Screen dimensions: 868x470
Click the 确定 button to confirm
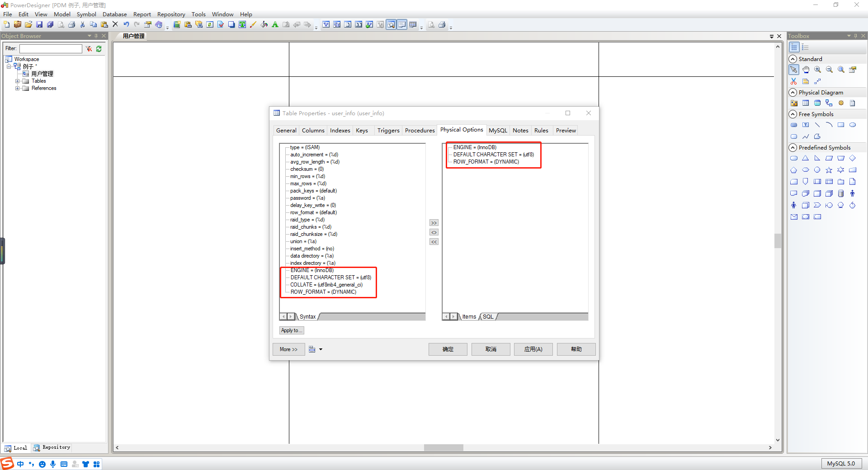pos(447,349)
